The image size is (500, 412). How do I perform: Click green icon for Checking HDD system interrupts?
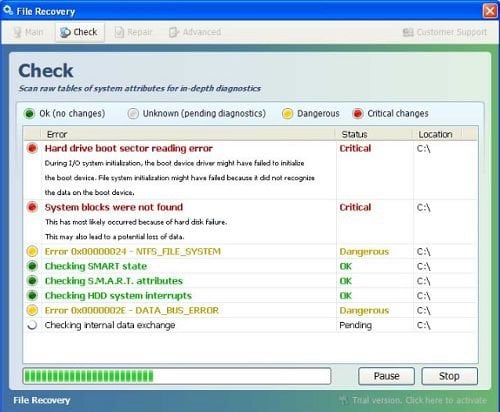coord(32,295)
